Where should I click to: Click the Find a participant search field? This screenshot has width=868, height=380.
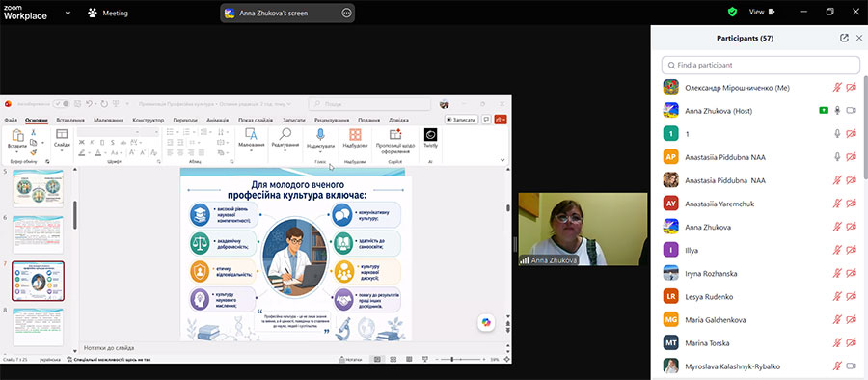pos(761,65)
